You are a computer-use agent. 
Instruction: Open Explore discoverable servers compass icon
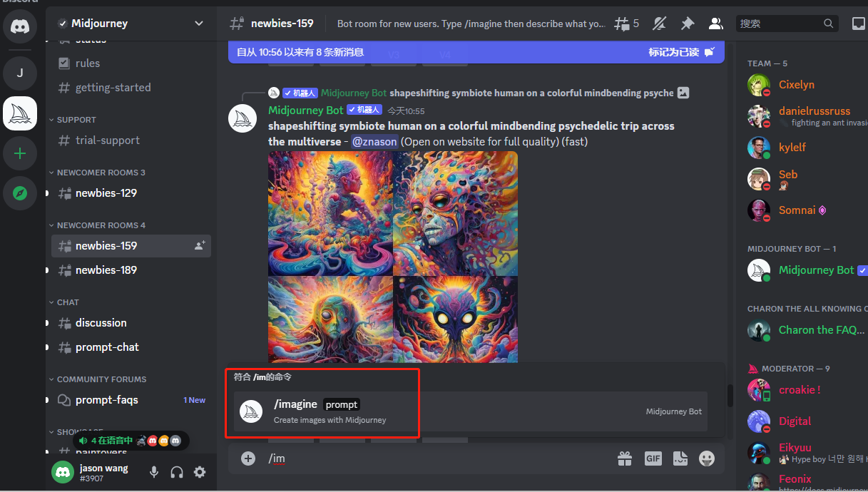(x=20, y=193)
